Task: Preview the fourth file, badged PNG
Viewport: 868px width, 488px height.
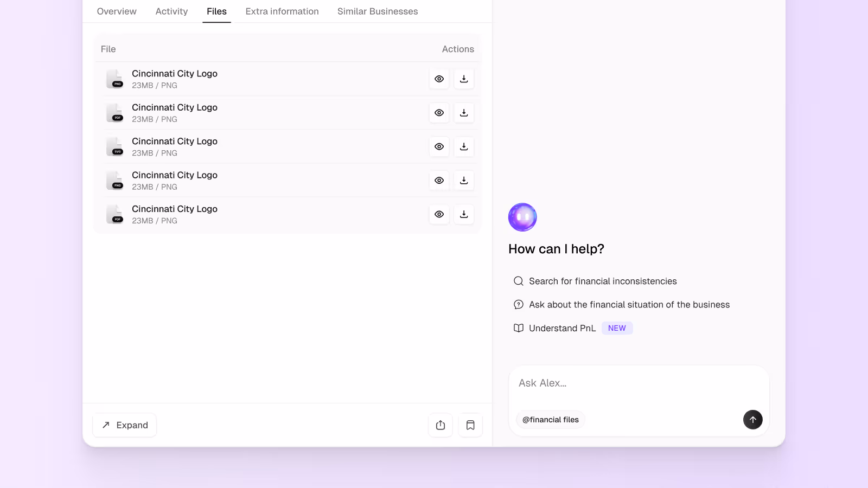Action: pos(439,181)
